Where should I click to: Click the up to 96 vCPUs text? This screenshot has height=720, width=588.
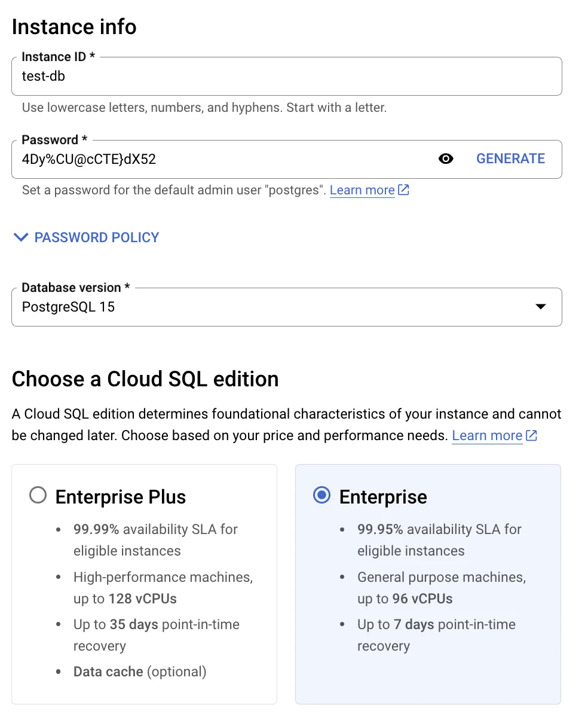[x=405, y=599]
